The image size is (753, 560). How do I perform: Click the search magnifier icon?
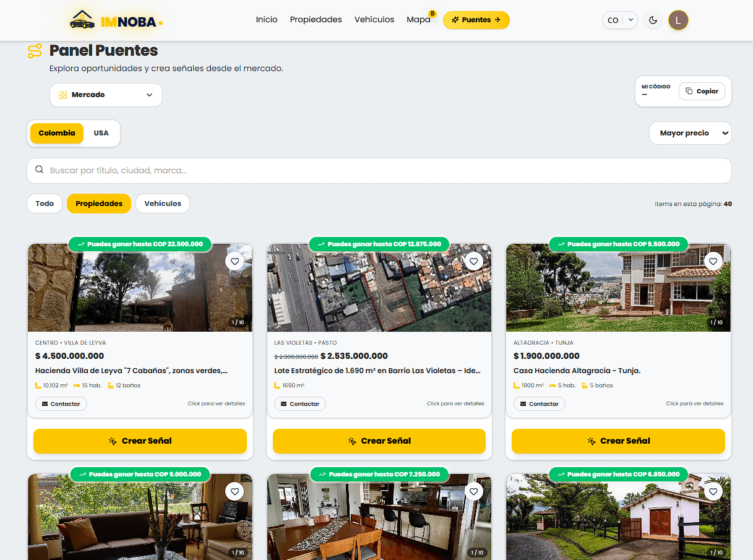[40, 170]
